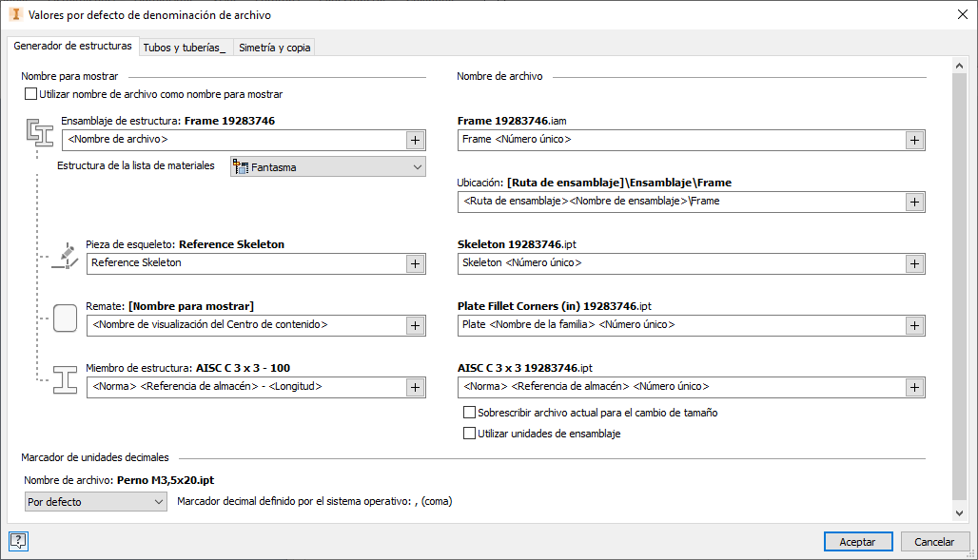978x560 pixels.
Task: Expand the Por defecto decimal marker dropdown
Action: point(96,501)
